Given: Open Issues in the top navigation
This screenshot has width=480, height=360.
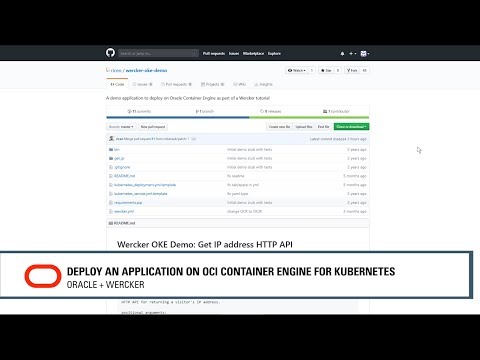Looking at the screenshot, I should click(234, 53).
